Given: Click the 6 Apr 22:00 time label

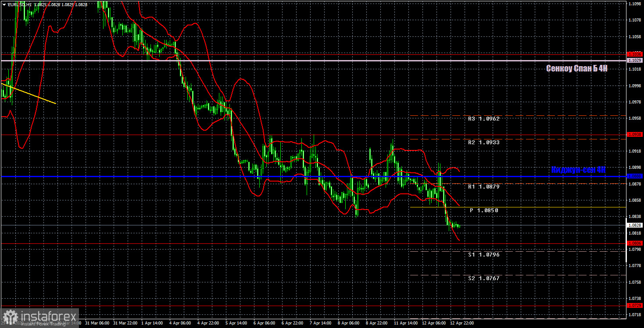Looking at the screenshot, I should pos(293,323).
